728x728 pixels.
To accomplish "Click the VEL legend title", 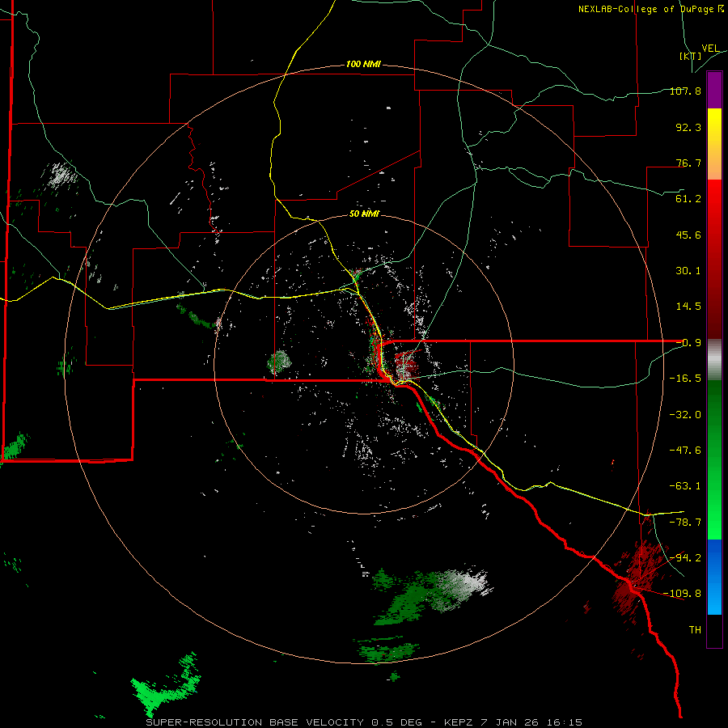I will pyautogui.click(x=711, y=49).
